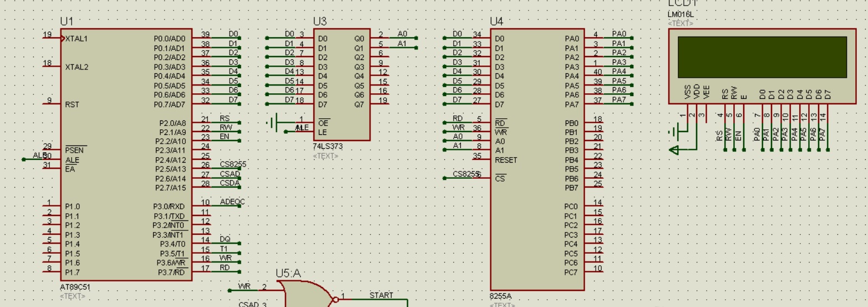The image size is (868, 307).
Task: Click the 'LM016L' part label
Action: tap(680, 14)
